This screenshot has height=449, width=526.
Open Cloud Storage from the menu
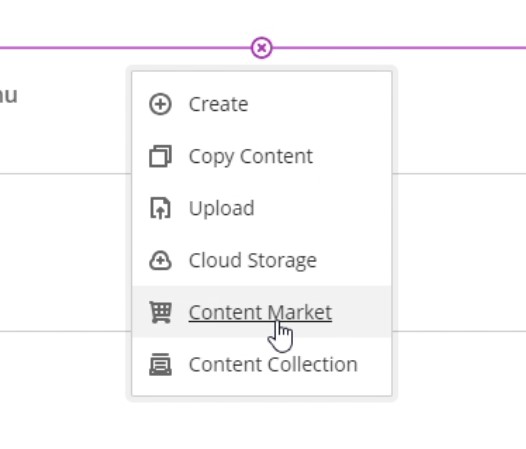pos(253,261)
